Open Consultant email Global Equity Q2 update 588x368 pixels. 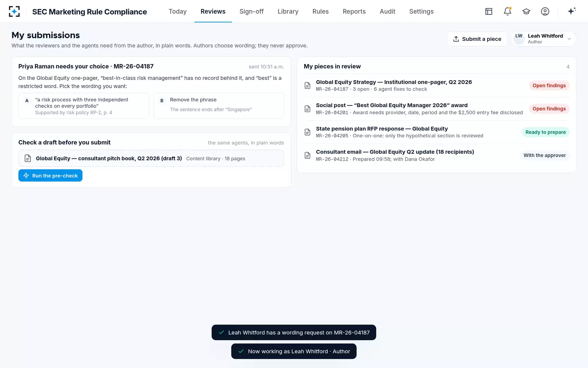(x=437, y=155)
